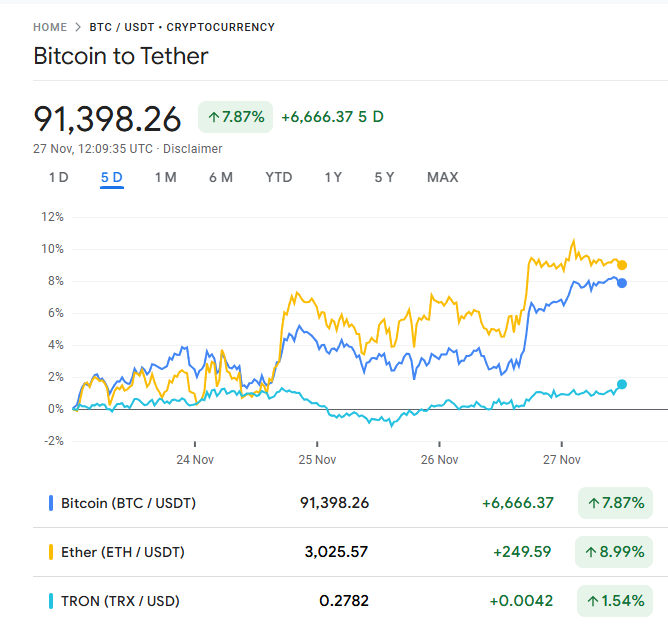The height and width of the screenshot is (624, 668).
Task: Show the YTD chart range
Action: click(x=278, y=178)
